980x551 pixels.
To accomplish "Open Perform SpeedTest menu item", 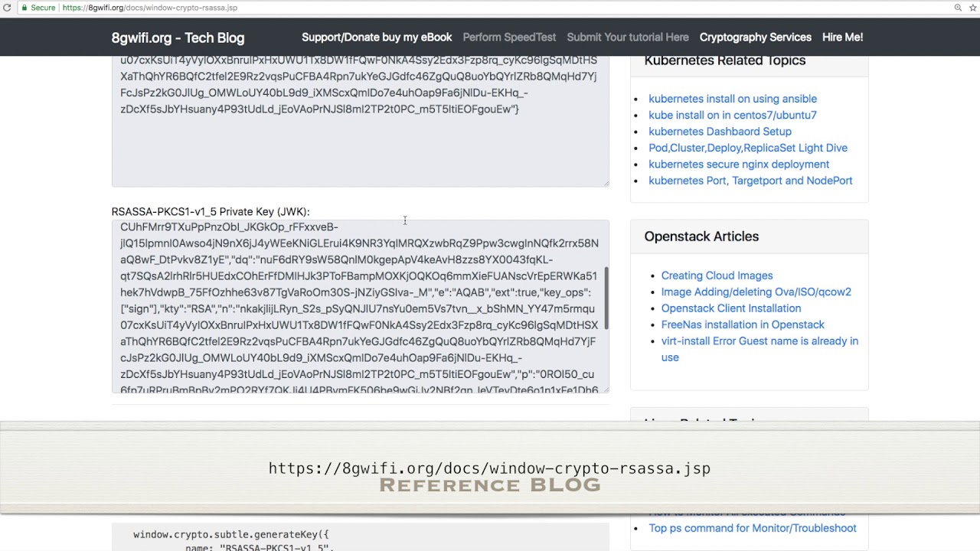I will [x=509, y=37].
